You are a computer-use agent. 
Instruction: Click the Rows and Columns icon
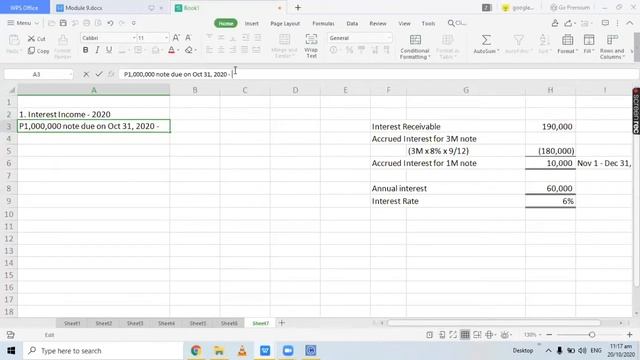(612, 40)
